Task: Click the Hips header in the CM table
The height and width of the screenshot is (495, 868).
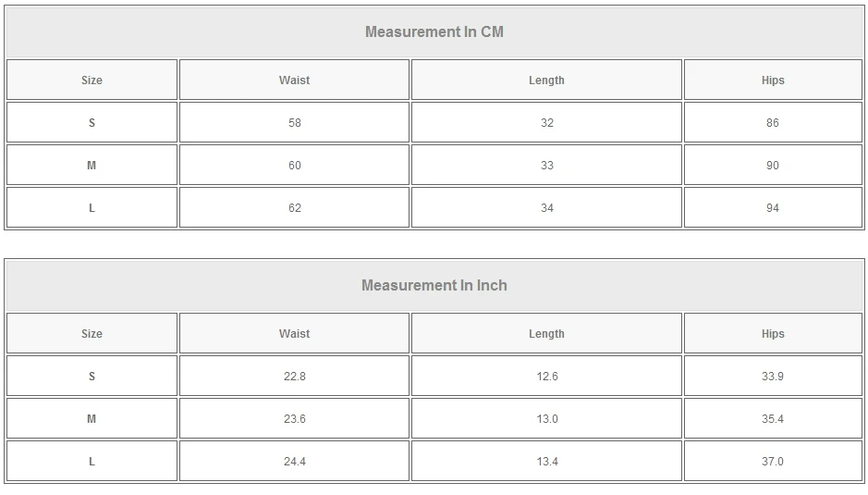Action: pos(773,80)
